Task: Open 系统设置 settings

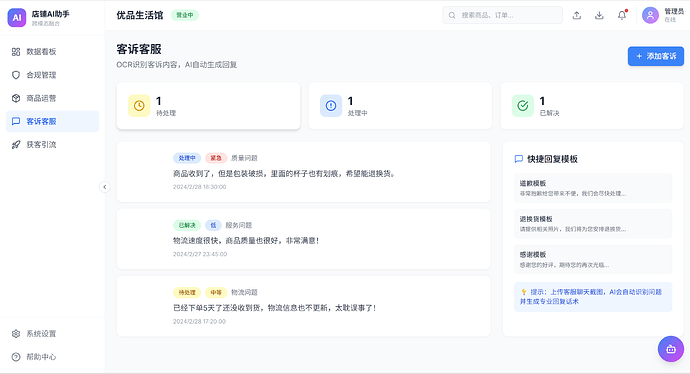Action: coord(52,334)
